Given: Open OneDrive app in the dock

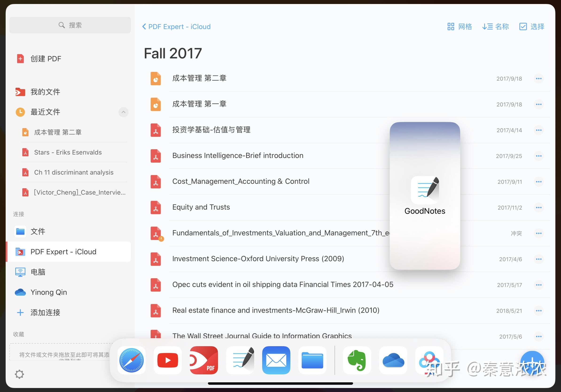Looking at the screenshot, I should (x=393, y=360).
